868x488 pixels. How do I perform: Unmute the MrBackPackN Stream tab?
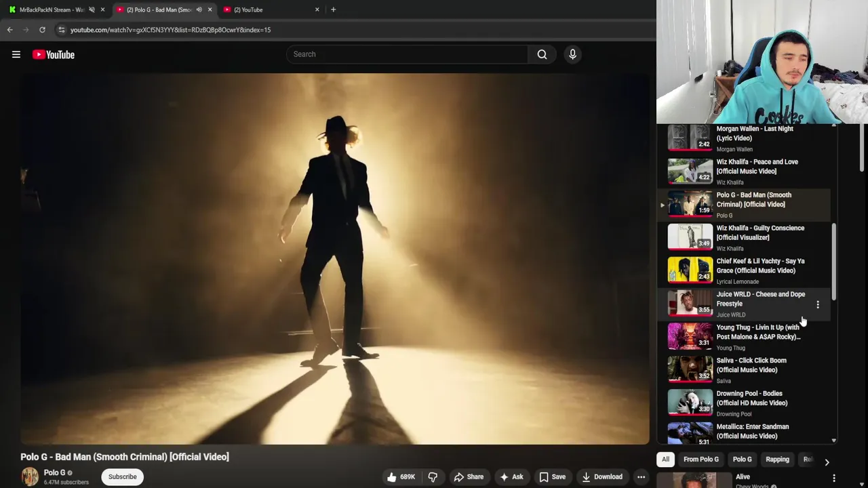[x=92, y=9]
